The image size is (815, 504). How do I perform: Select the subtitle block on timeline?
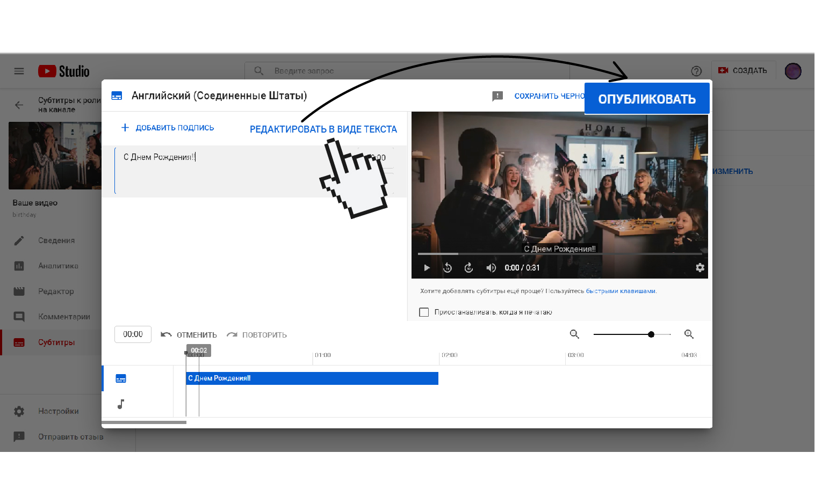click(312, 378)
